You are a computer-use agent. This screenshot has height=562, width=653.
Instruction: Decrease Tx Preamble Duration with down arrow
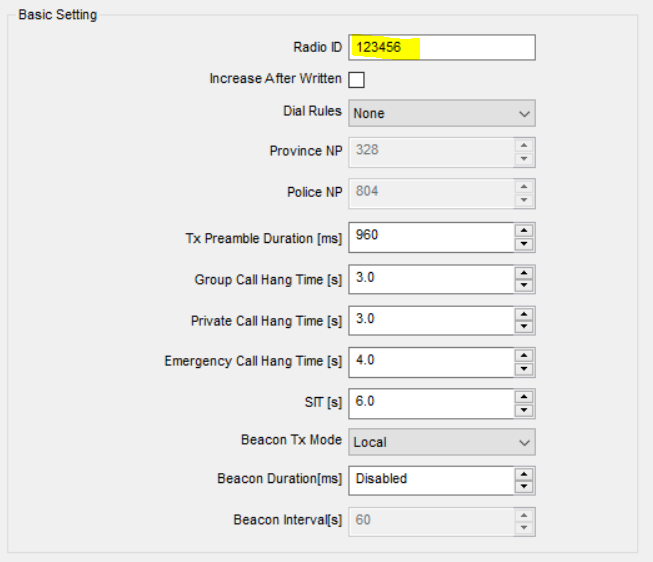pos(524,244)
